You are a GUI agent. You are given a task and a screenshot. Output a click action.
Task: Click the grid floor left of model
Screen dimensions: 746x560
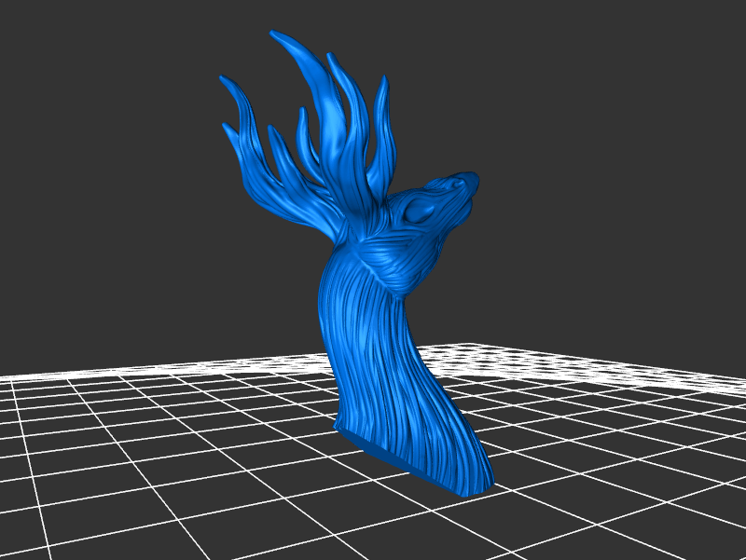(x=186, y=438)
